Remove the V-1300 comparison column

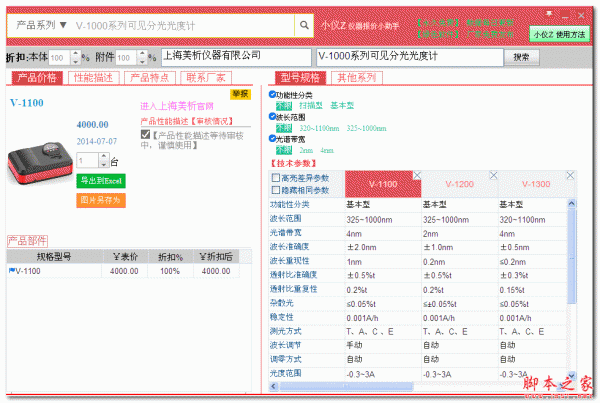click(570, 175)
